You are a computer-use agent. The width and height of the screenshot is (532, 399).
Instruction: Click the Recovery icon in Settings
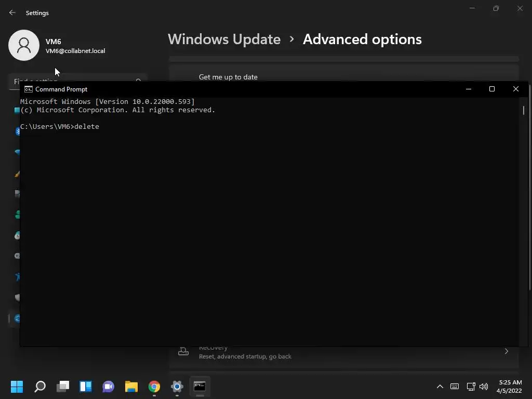pyautogui.click(x=183, y=351)
